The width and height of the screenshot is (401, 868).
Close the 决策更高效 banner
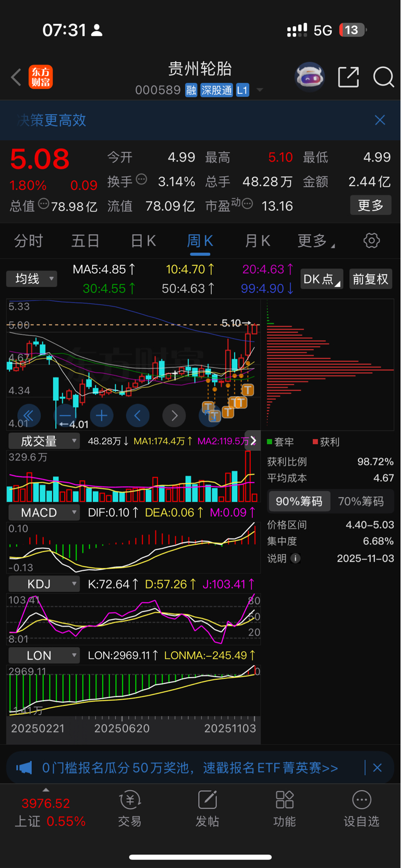pyautogui.click(x=380, y=120)
